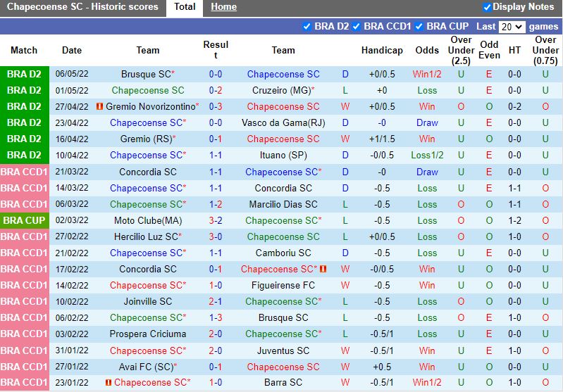Screen dimensions: 563x392
Task: Click the 2-1 result of Joinville match
Action: (x=216, y=302)
